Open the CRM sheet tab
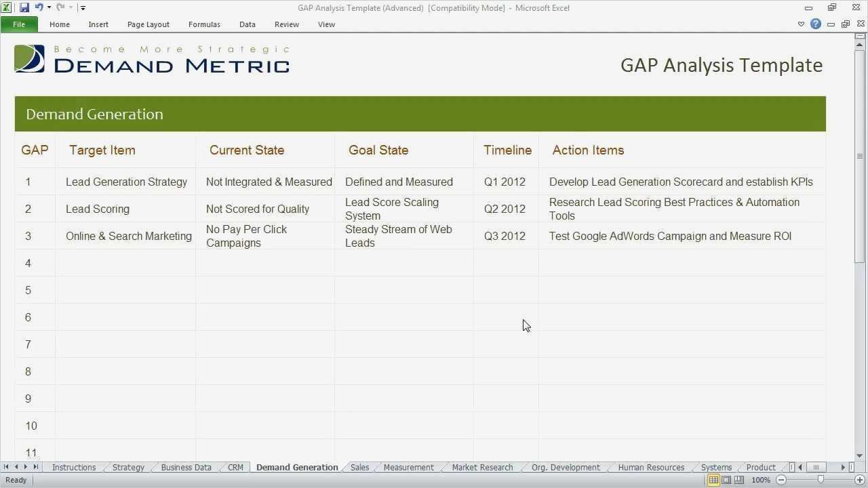 tap(235, 467)
